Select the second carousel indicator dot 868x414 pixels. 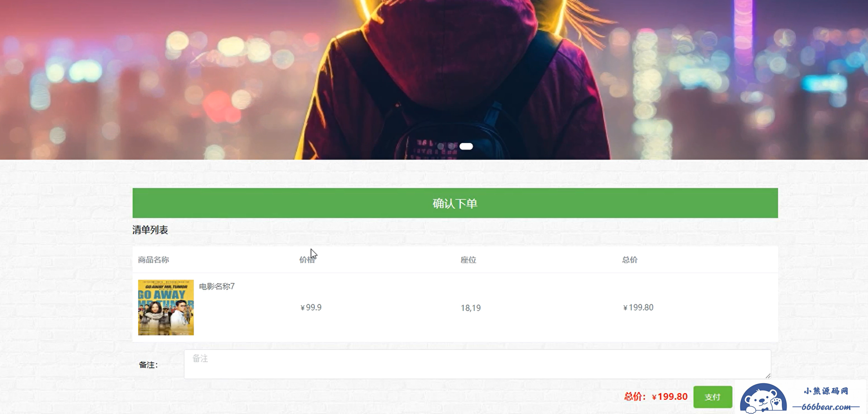[x=452, y=146]
